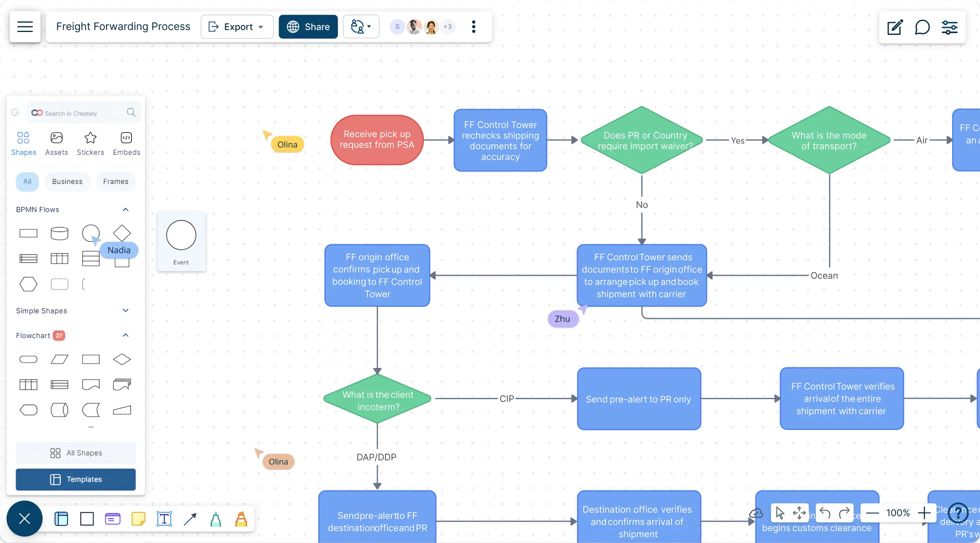Select the Shapes panel icon
Viewport: 980px width, 543px height.
click(x=23, y=138)
